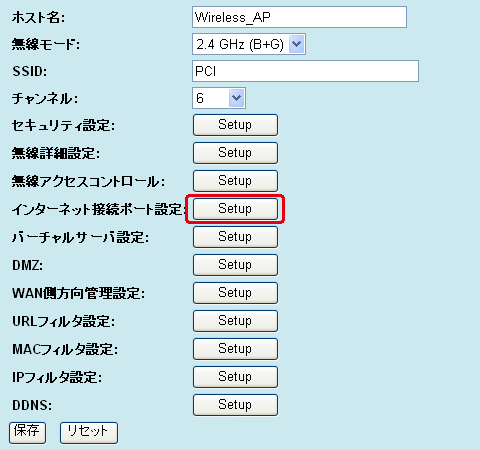Viewport: 480px width, 450px height.
Task: Open the 無線モード dropdown
Action: (249, 44)
